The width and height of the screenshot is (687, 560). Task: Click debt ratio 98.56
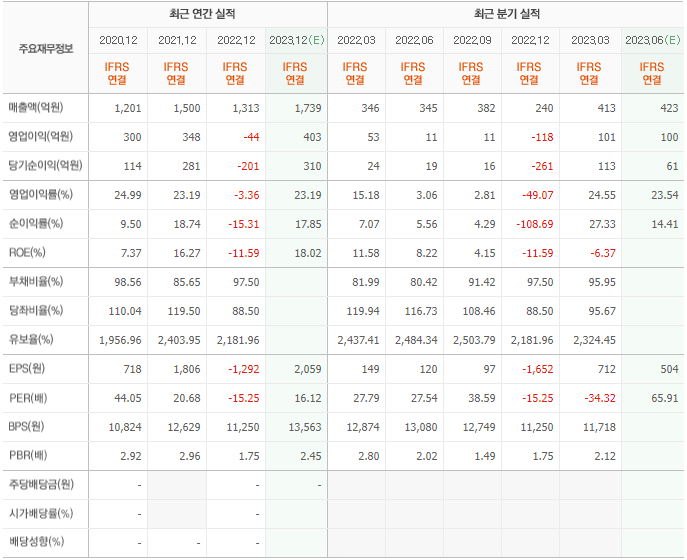(128, 282)
